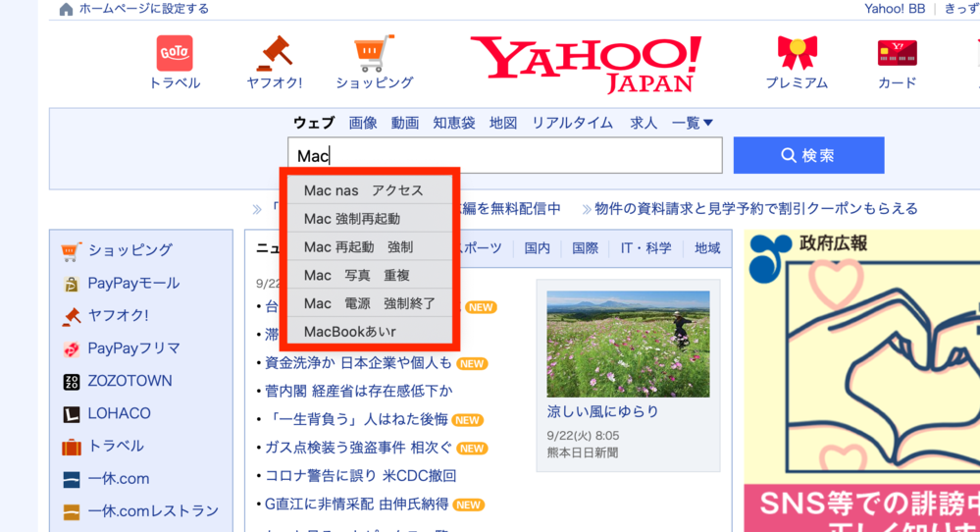Click the GoTo Travel icon
The image size is (980, 532).
pyautogui.click(x=175, y=53)
